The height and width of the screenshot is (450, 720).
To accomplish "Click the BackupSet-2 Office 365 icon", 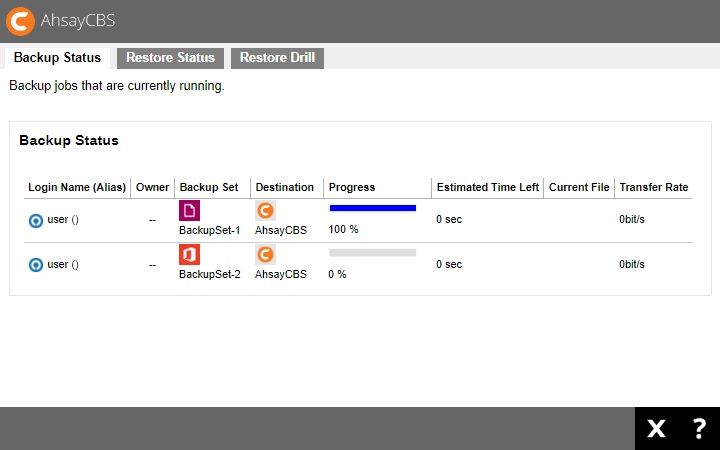I will pos(189,255).
